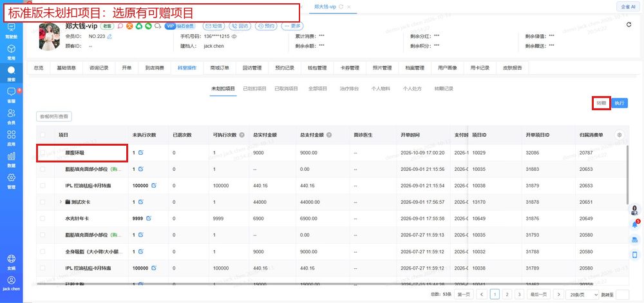
Task: Open the 更多 more actions menu
Action: [292, 26]
